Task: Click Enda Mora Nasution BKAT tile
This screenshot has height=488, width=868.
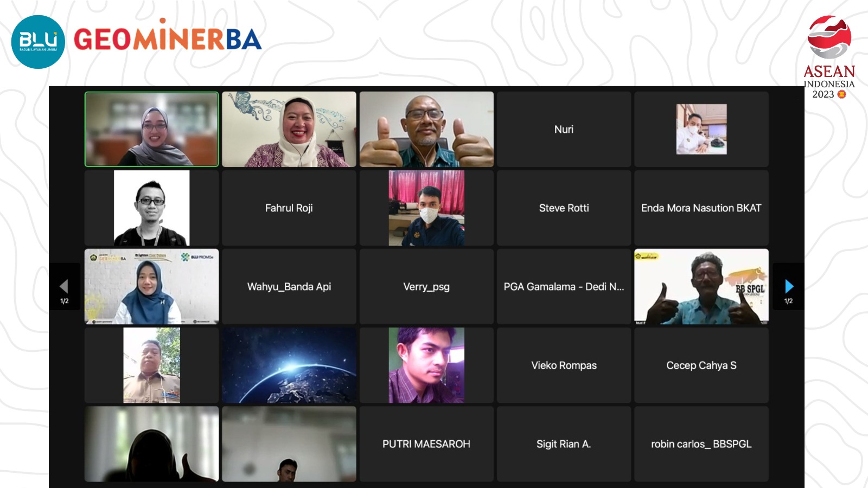Action: pos(701,208)
